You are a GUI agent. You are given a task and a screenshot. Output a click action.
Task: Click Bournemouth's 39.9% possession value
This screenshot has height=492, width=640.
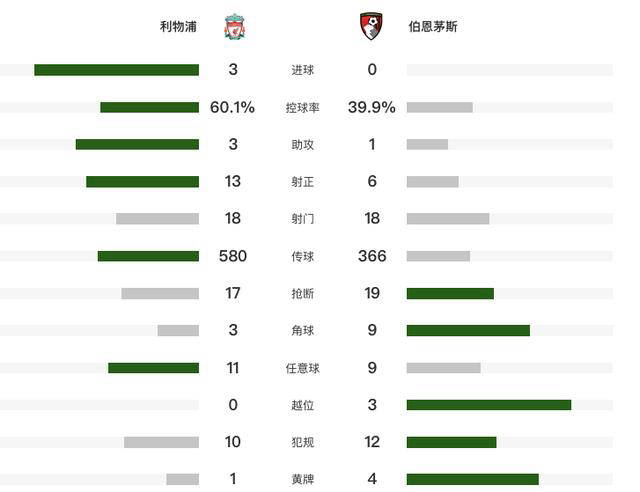372,107
